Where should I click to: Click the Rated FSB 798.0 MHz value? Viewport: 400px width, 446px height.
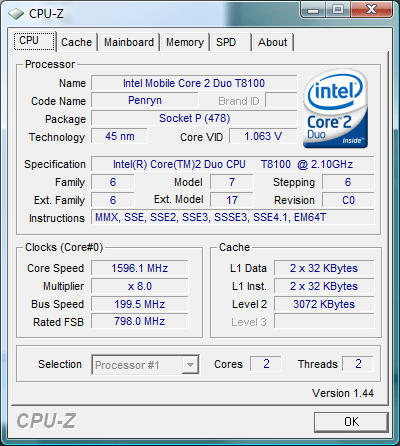tap(140, 322)
